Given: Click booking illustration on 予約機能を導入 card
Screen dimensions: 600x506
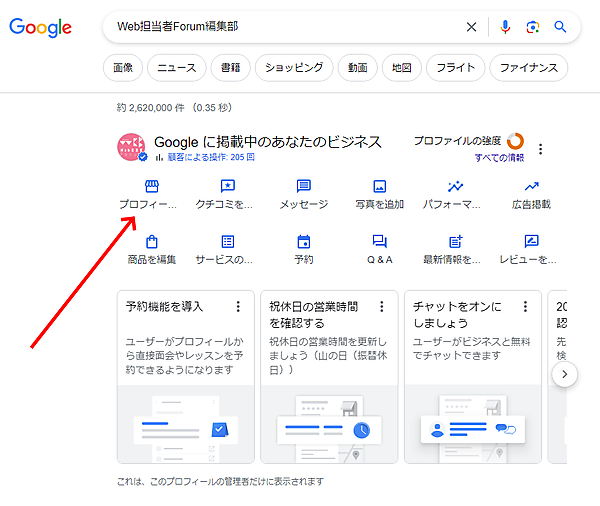Looking at the screenshot, I should tap(186, 424).
